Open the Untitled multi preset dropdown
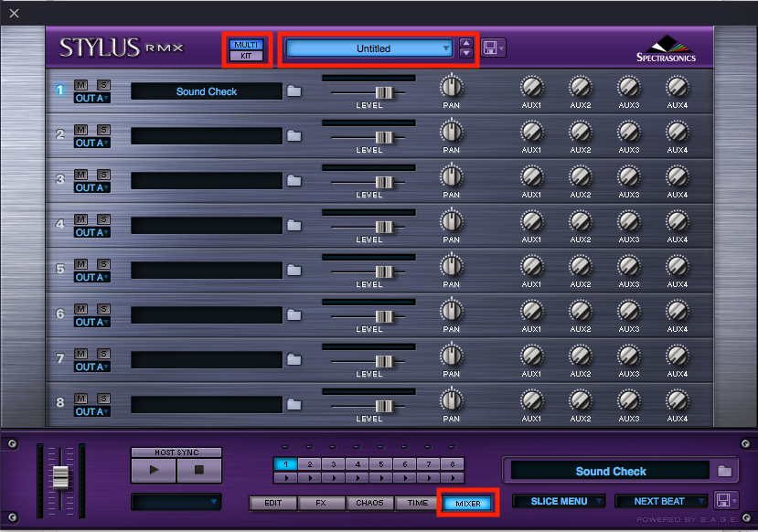The height and width of the screenshot is (532, 758). tap(369, 48)
